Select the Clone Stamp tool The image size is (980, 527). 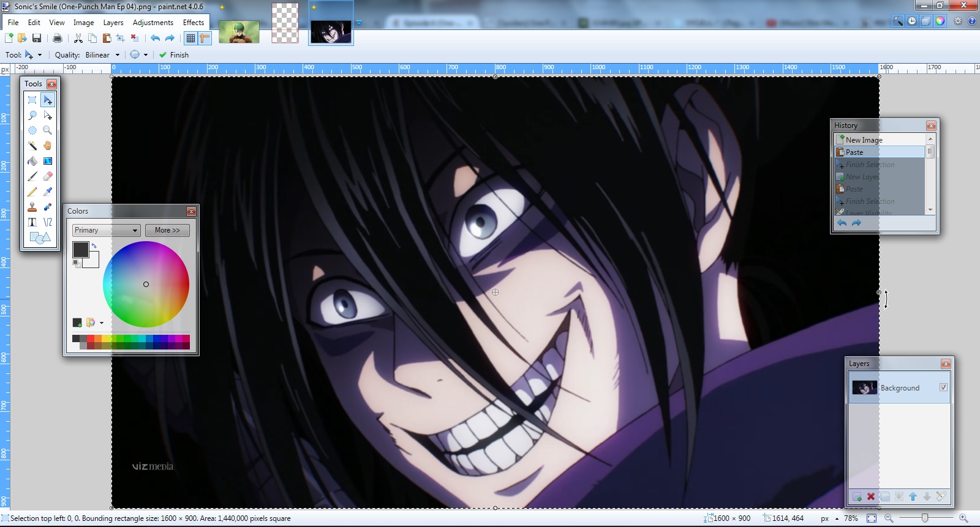(x=32, y=207)
